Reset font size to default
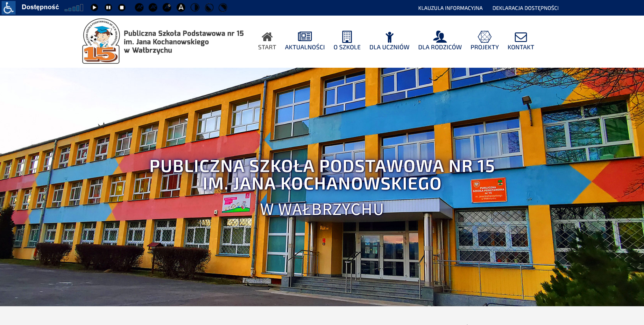644x325 pixels. (167, 8)
